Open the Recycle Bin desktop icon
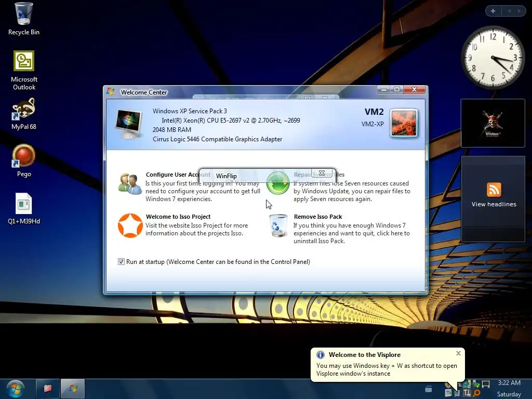Viewport: 532px width, 399px height. [24, 19]
